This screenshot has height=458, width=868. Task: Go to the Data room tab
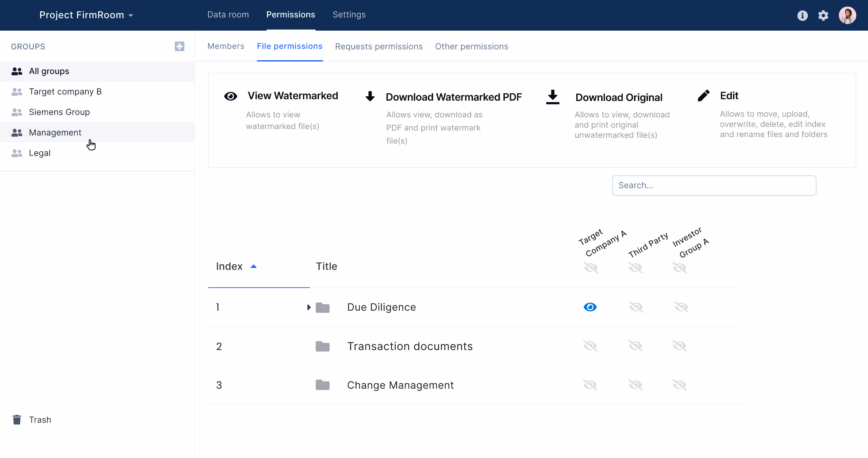coord(228,15)
